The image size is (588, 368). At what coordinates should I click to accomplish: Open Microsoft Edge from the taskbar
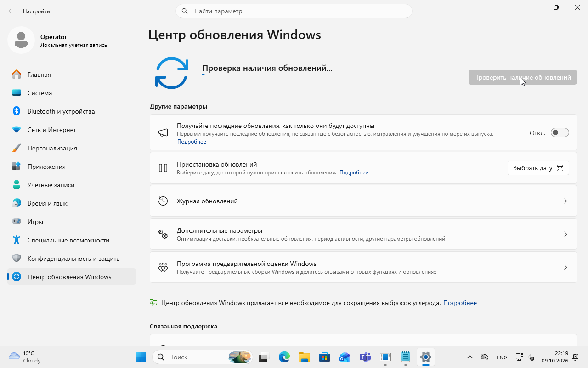284,357
